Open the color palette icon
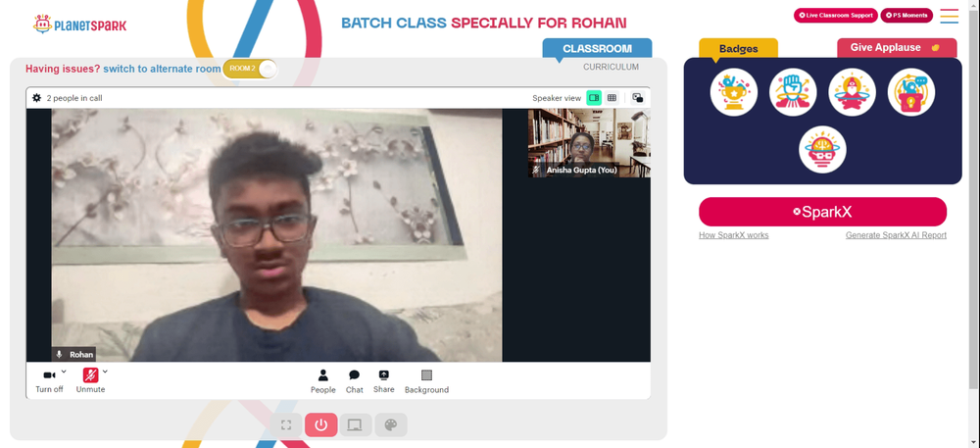The height and width of the screenshot is (448, 980). click(391, 424)
